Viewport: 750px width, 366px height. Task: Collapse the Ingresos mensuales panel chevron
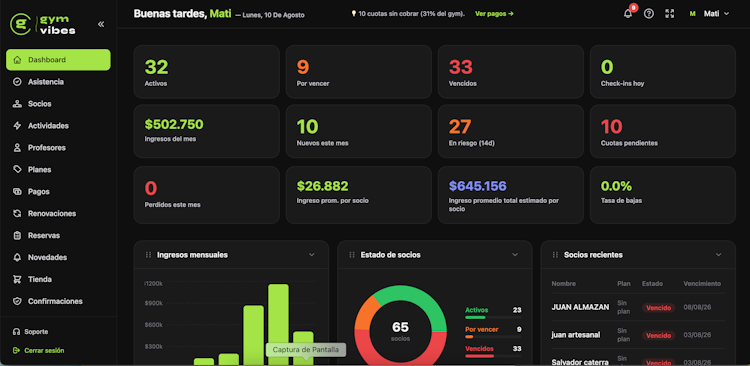click(x=312, y=255)
